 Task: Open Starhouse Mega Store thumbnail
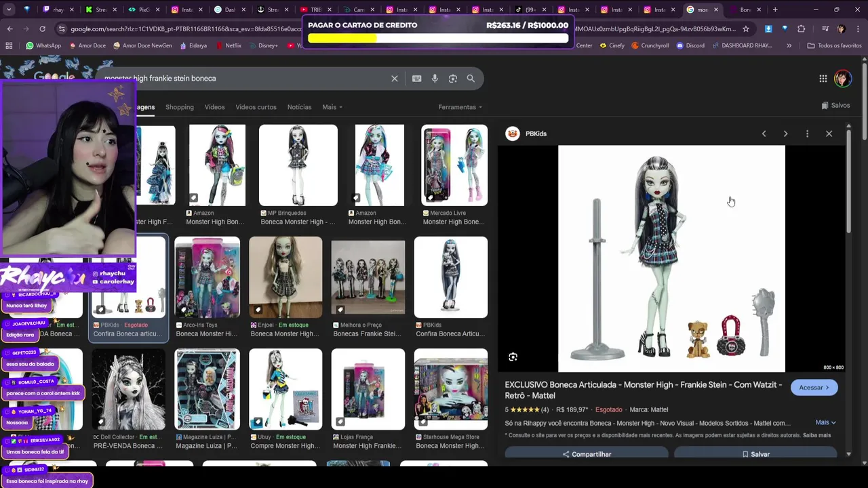450,390
